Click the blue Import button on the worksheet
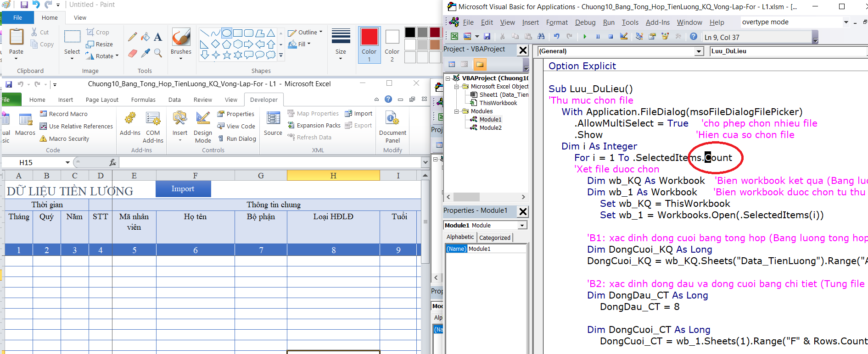The height and width of the screenshot is (354, 868). tap(183, 189)
